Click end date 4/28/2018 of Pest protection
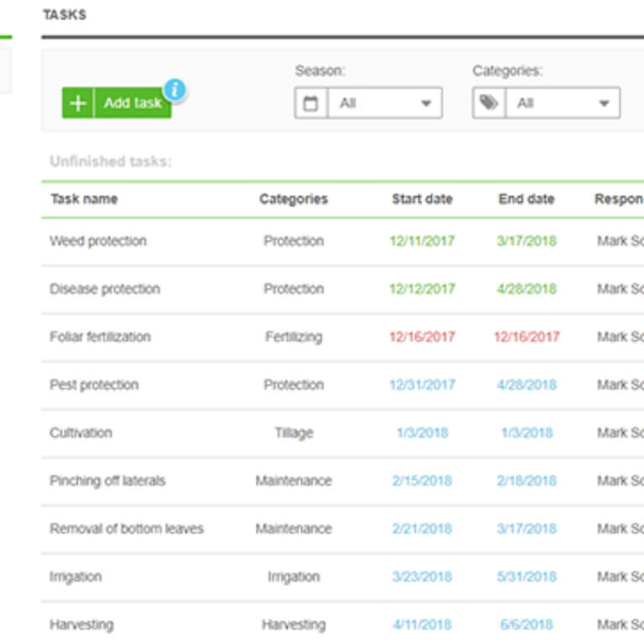This screenshot has width=644, height=644. coord(527,385)
